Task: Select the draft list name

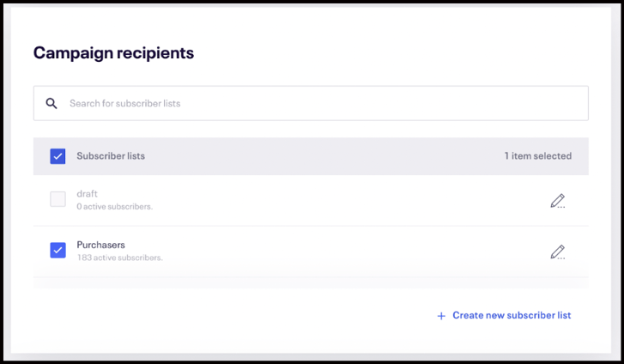Action: tap(88, 194)
